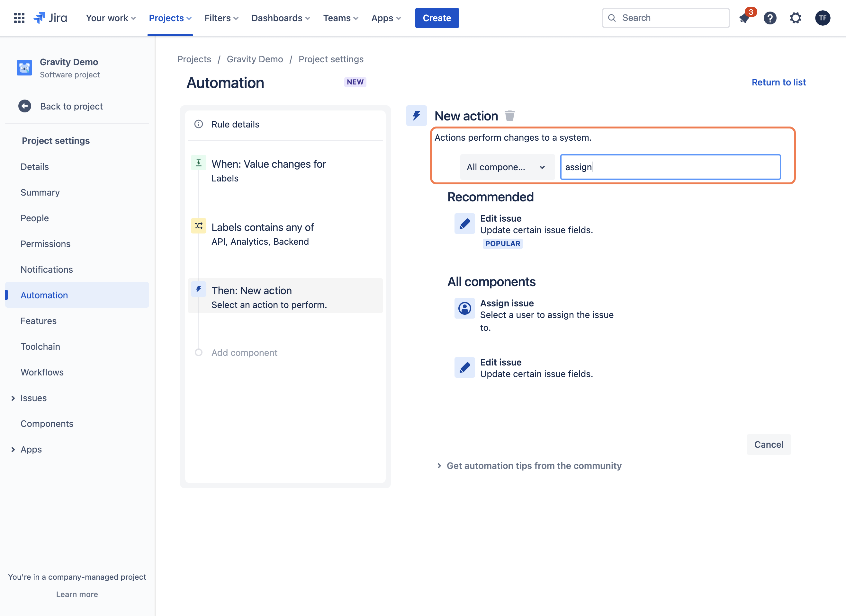Open the All components filter dropdown
Viewport: 846px width, 616px height.
507,167
